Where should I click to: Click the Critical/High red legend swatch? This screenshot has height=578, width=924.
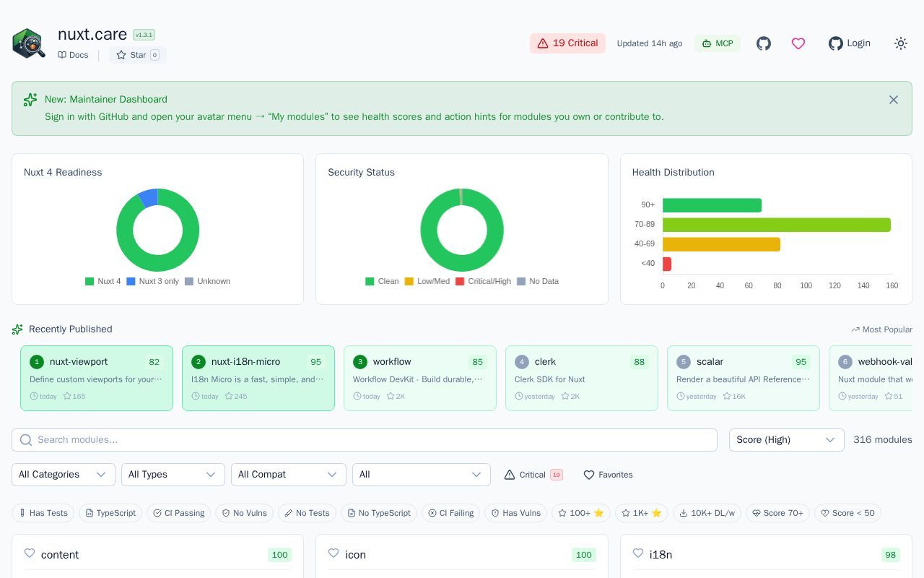[460, 282]
